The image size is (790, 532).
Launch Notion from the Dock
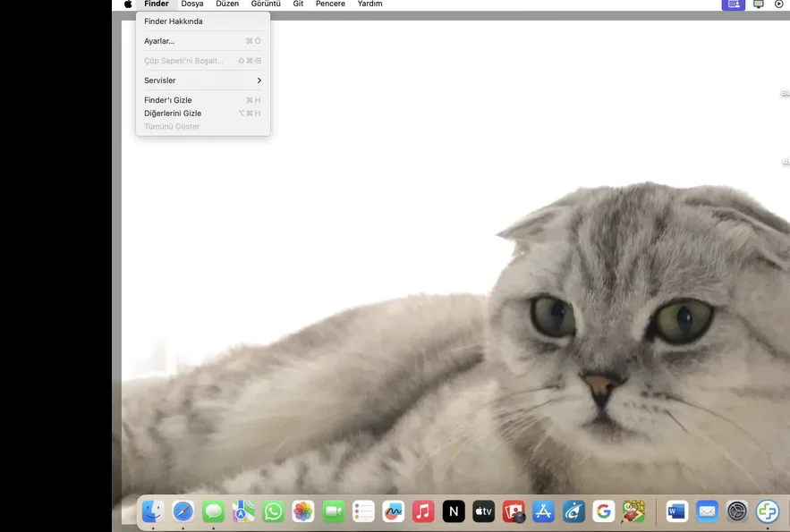point(454,511)
